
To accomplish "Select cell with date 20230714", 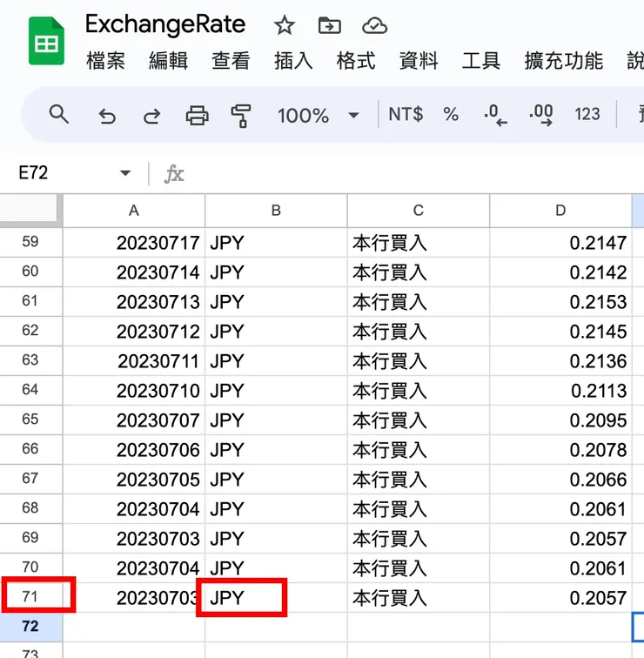I will click(134, 272).
